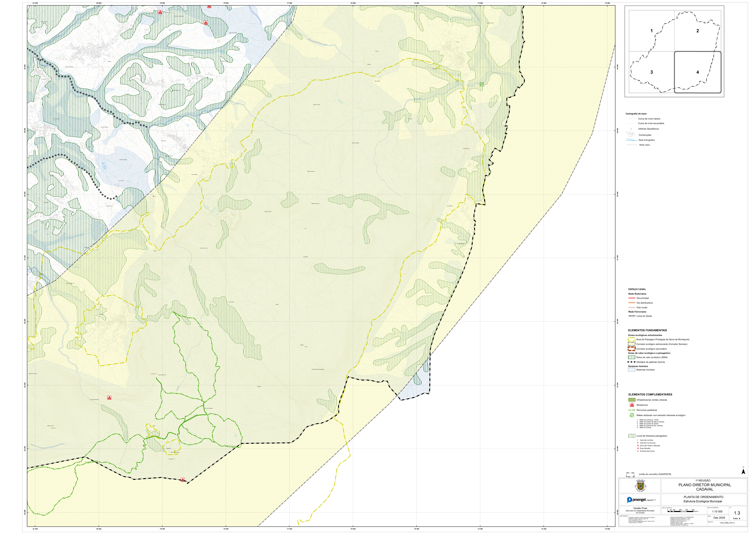Click the Miradouros legend icon
This screenshot has width=756, height=535.
click(x=632, y=405)
